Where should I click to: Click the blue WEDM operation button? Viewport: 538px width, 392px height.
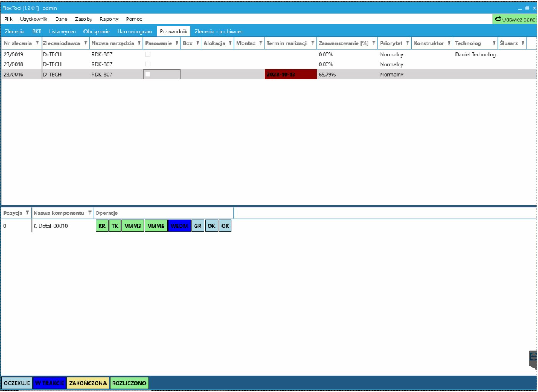179,226
